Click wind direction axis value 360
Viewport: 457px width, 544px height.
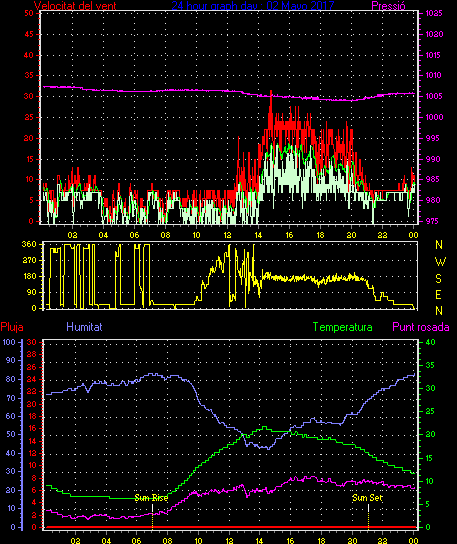click(x=29, y=244)
